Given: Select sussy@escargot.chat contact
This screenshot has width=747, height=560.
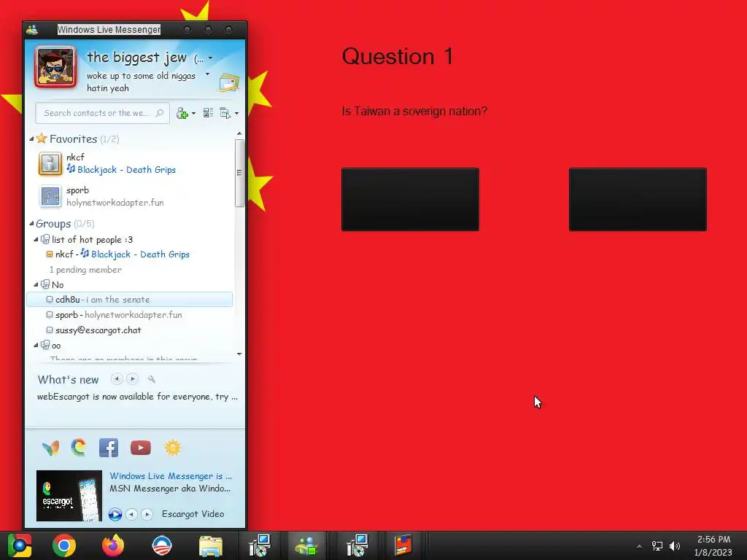Looking at the screenshot, I should (130, 330).
